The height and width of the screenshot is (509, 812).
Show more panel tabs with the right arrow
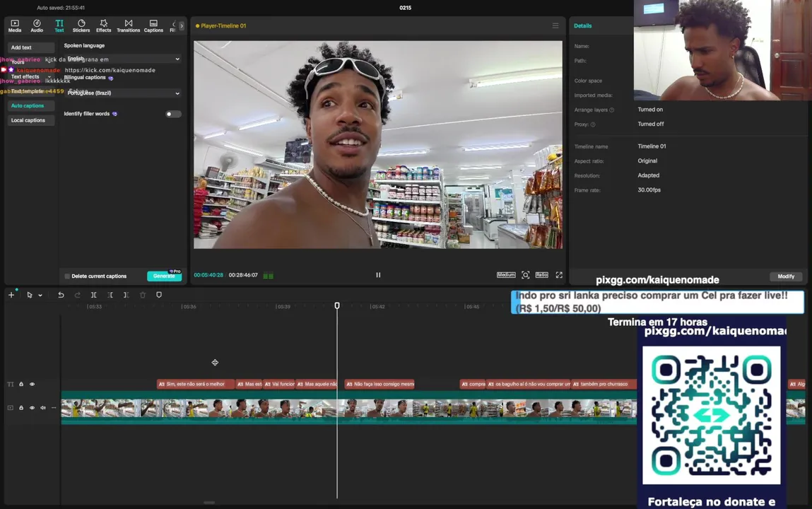pyautogui.click(x=181, y=25)
